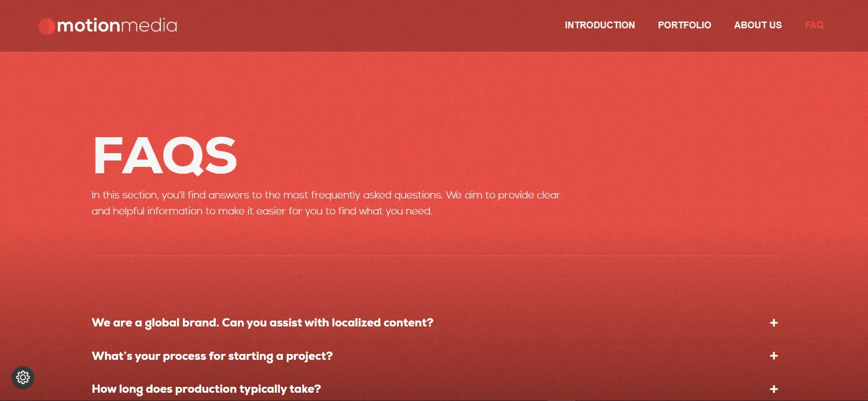The width and height of the screenshot is (868, 401).
Task: Click plus icon beside production time question
Action: tap(774, 389)
